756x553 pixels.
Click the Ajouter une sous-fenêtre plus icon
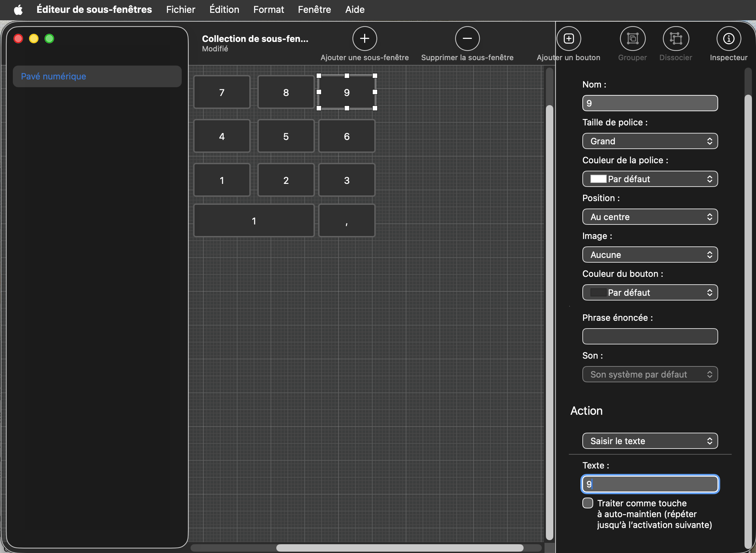pos(364,39)
